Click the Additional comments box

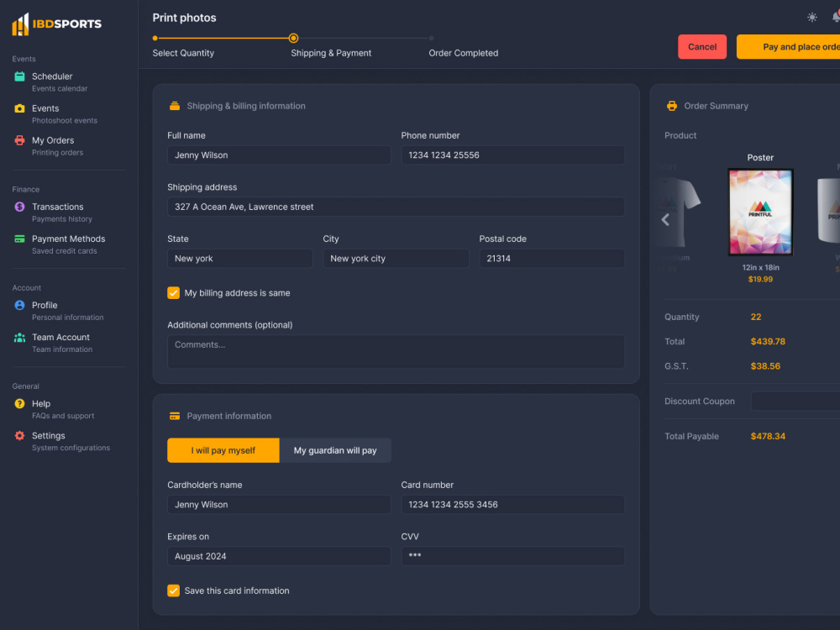tap(396, 352)
